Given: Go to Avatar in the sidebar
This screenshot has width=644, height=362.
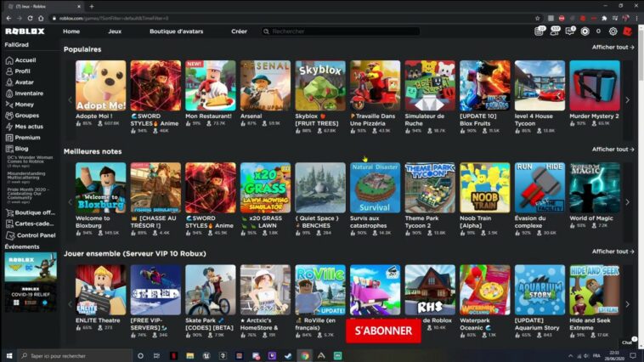Looking at the screenshot, I should pos(20,82).
